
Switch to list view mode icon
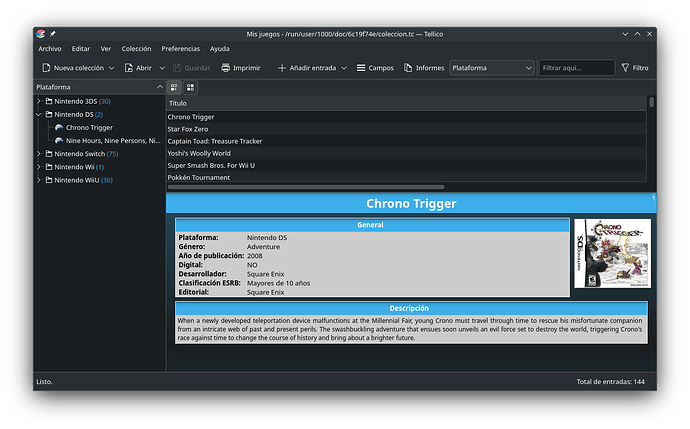(x=174, y=87)
